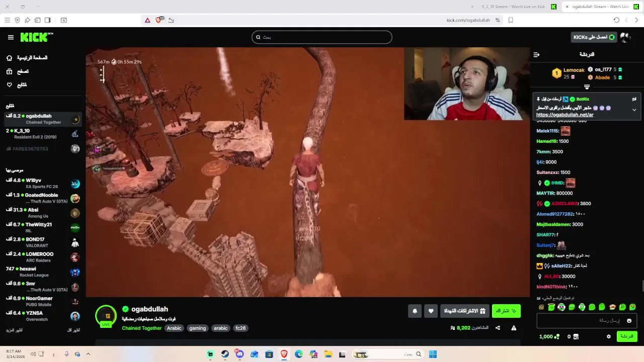Screen dimensions: 644x362
Task: Click the user profile avatar top right
Action: (x=625, y=37)
